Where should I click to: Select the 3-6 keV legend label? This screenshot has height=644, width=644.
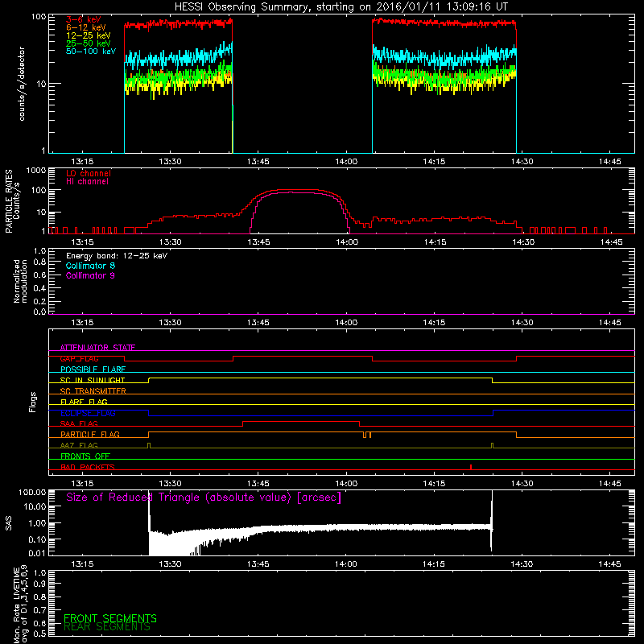pyautogui.click(x=84, y=19)
